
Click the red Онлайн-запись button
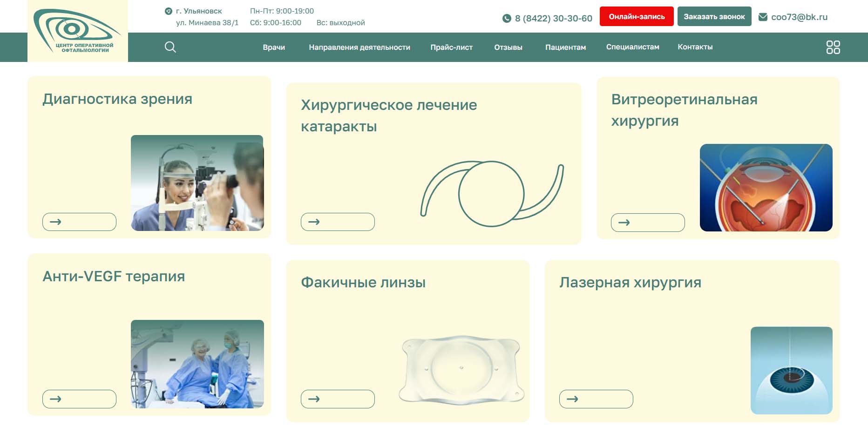click(x=637, y=16)
